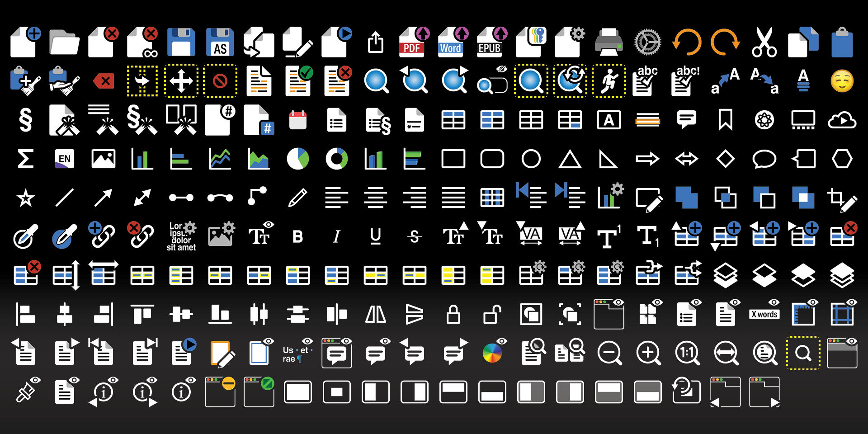Select the bookmark icon
This screenshot has width=868, height=434.
726,120
